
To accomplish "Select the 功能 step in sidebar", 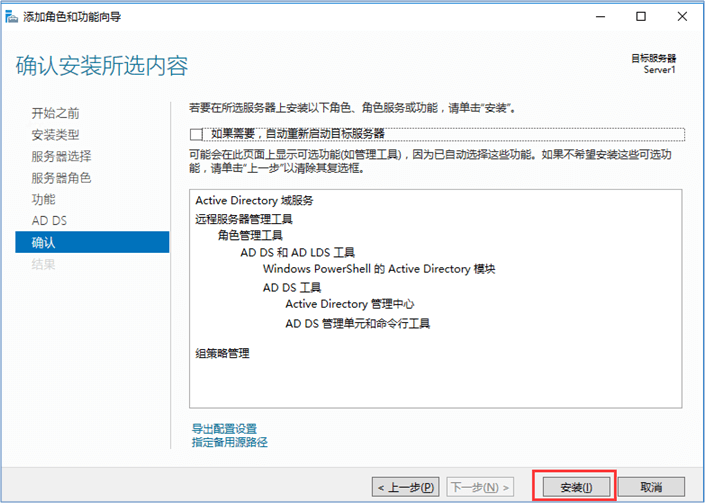I will pyautogui.click(x=44, y=200).
